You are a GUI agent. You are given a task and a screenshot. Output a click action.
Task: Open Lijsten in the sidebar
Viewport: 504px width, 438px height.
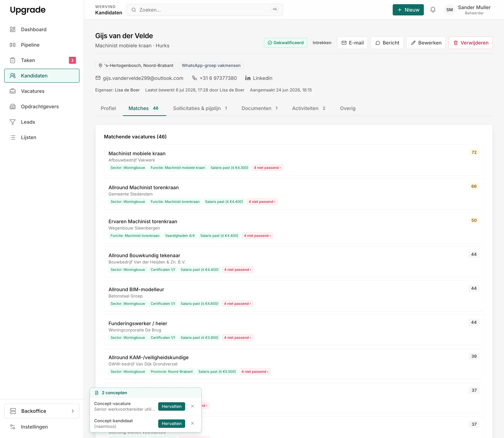click(x=42, y=137)
